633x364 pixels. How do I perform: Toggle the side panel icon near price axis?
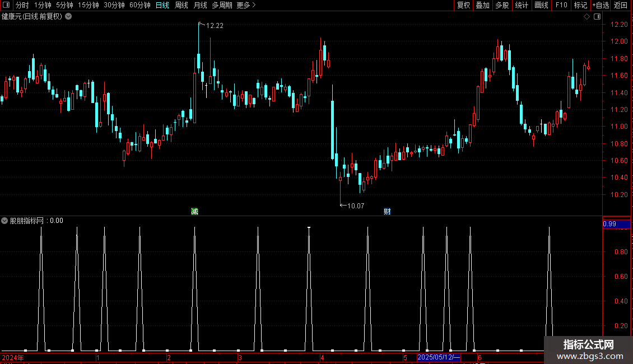pyautogui.click(x=597, y=17)
